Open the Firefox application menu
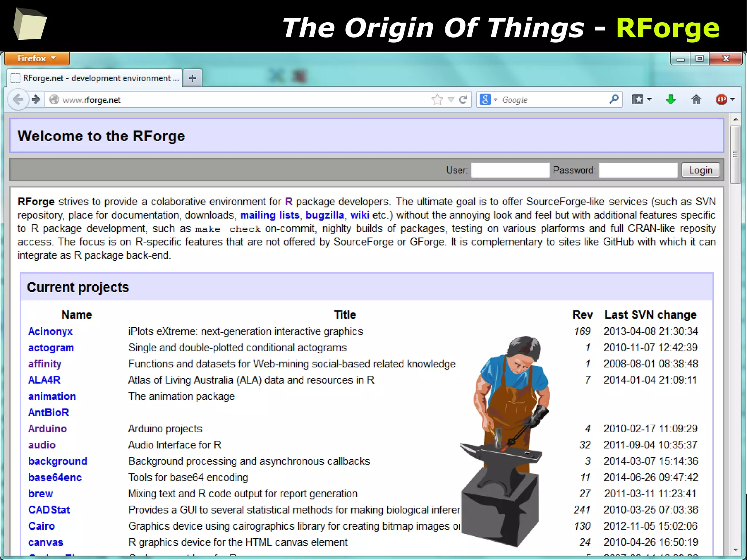 36,58
